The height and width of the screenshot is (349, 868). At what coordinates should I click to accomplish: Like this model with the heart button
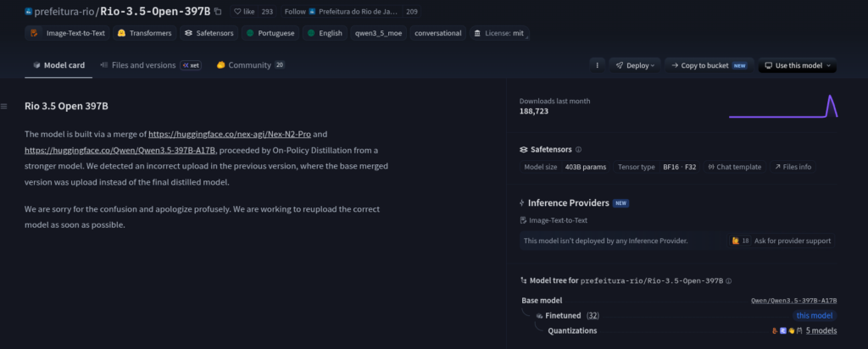(244, 11)
